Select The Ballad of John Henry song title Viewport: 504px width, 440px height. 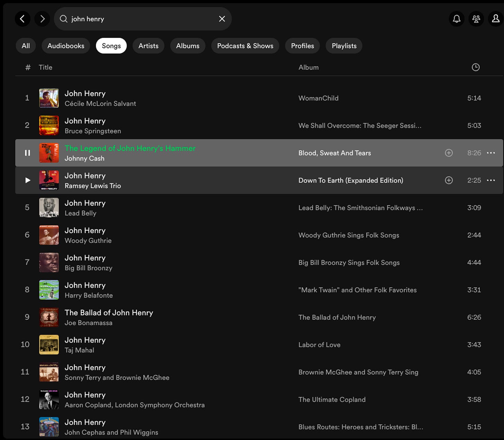[x=109, y=313]
